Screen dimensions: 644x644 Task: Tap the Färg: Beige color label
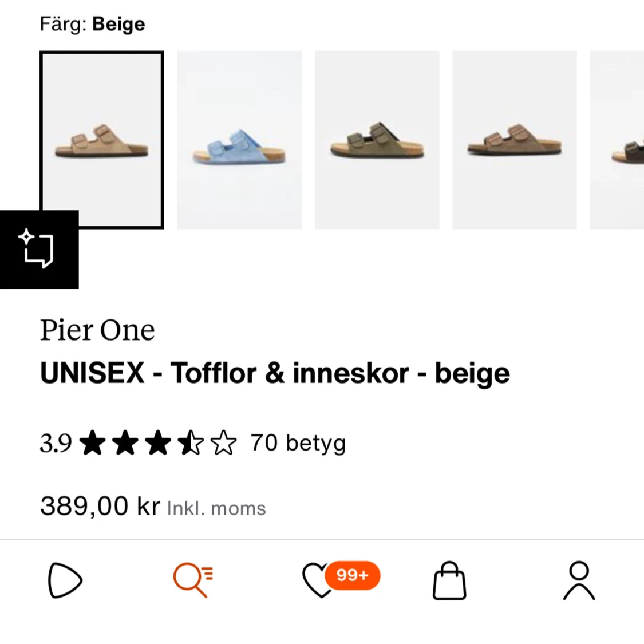click(93, 24)
